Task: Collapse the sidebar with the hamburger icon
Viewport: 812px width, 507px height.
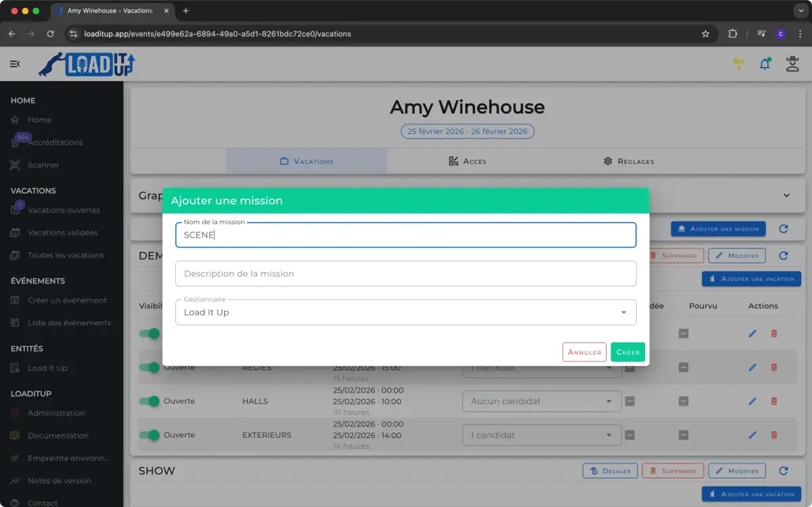Action: 15,64
